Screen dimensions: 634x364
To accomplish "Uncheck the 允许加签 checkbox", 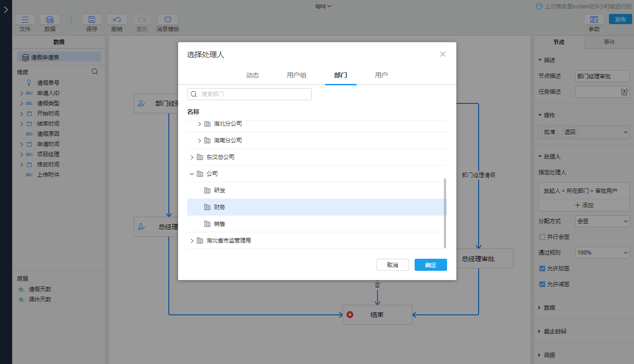I will point(542,268).
